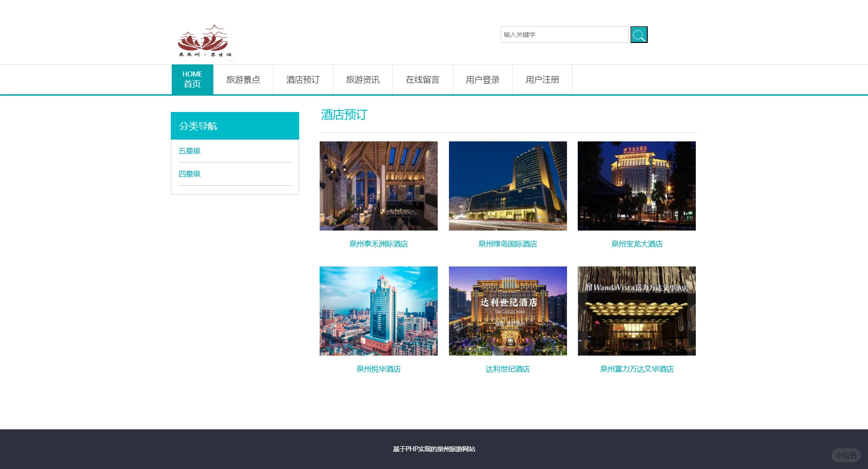Open the 旅游资讯 section
This screenshot has height=469, width=868.
(363, 79)
